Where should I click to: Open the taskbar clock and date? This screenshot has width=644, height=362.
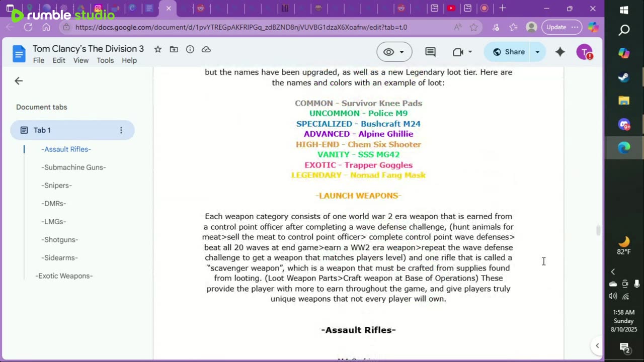(624, 321)
